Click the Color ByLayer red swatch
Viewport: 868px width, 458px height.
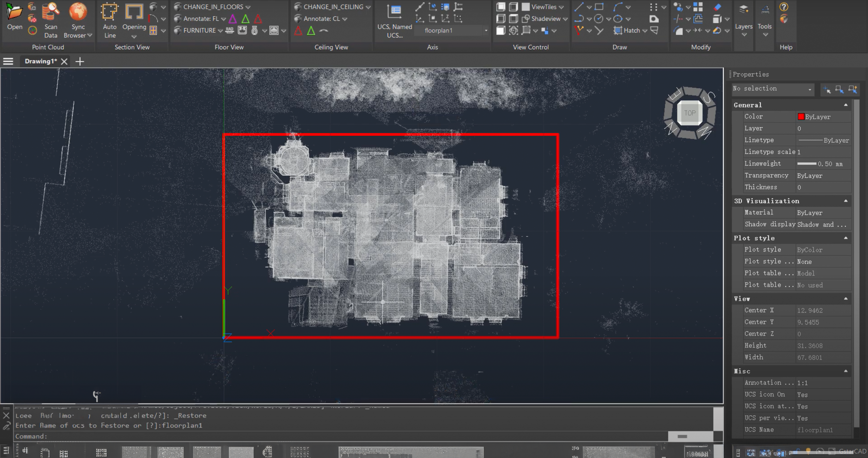[x=801, y=117]
